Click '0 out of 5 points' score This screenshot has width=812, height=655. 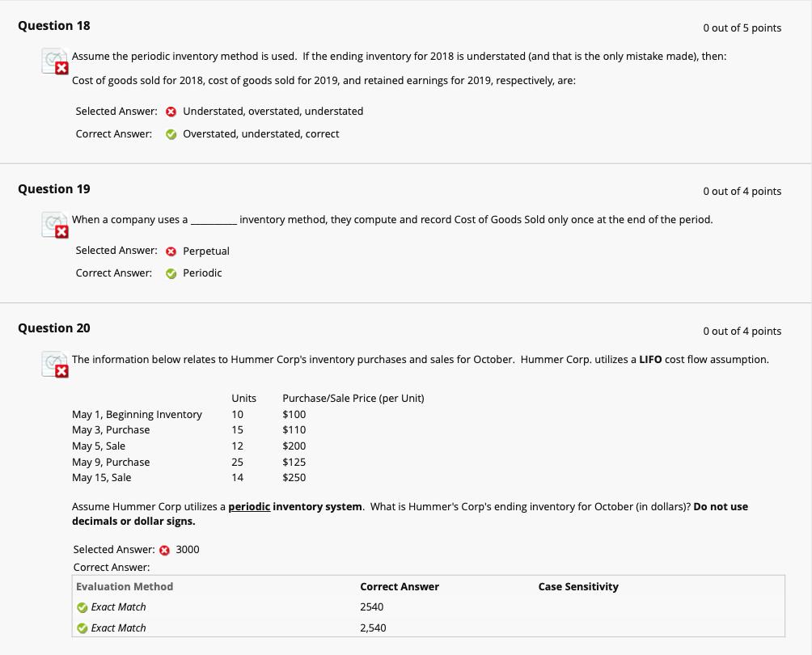[742, 28]
